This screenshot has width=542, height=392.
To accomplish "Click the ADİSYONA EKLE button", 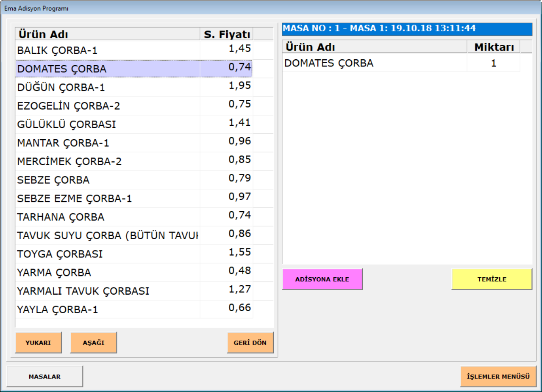I will [x=322, y=279].
